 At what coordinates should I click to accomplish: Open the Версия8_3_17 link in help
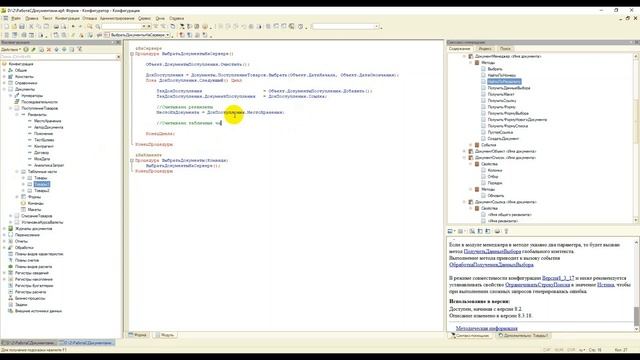tap(558, 278)
